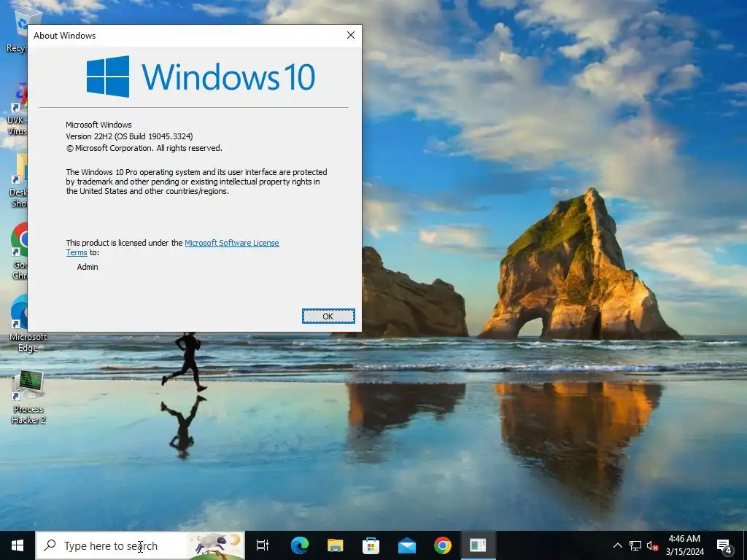Open Microsoft Store from the taskbar
This screenshot has width=747, height=560.
coord(371,545)
